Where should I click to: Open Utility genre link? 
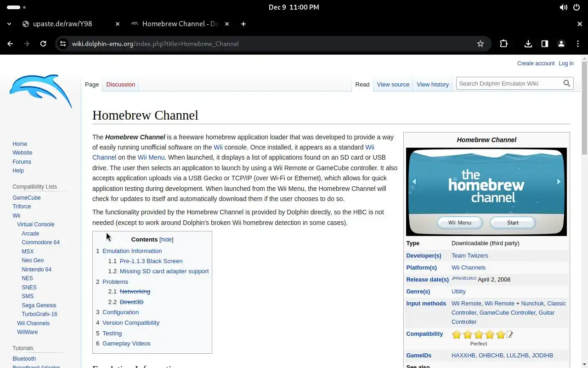[x=458, y=292]
